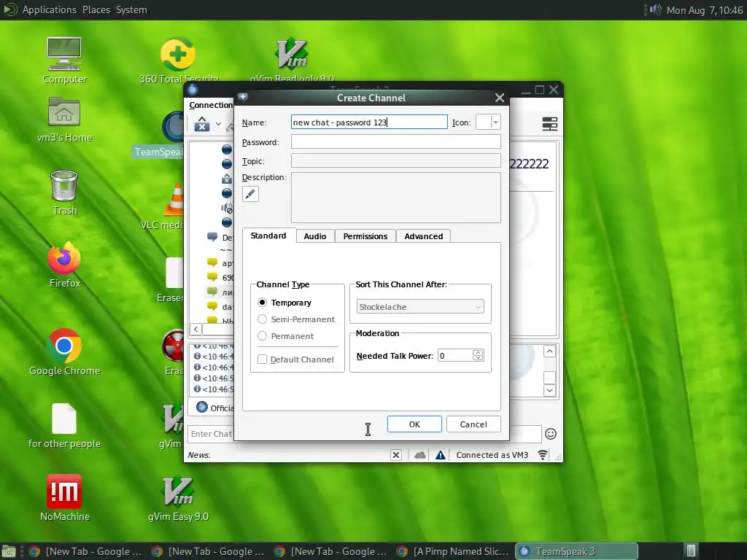Viewport: 747px width, 560px height.
Task: Click the clock in top panel
Action: [x=705, y=9]
